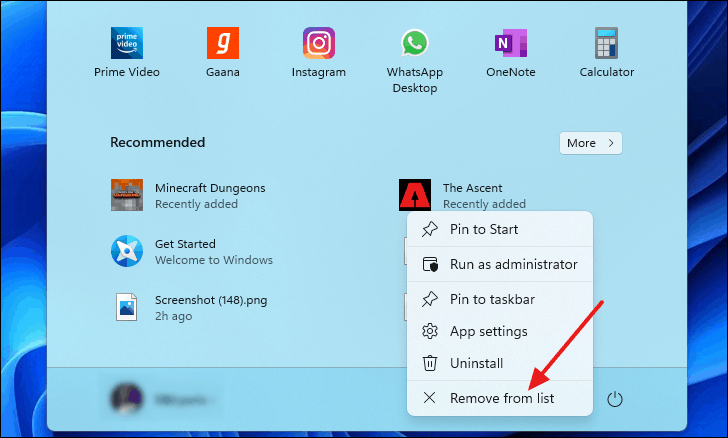Click the 'Screenshot (148).png' file name
Screen dimensions: 728x438
coord(211,301)
